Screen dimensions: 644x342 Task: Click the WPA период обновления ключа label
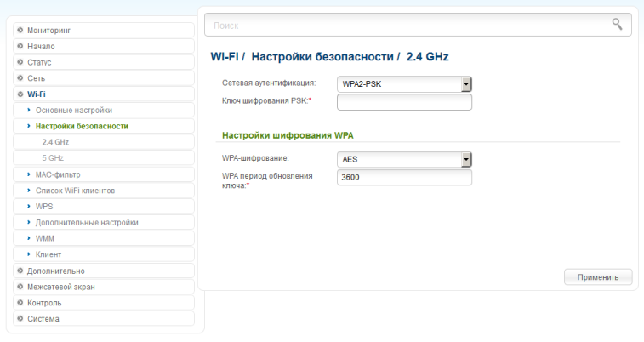267,180
